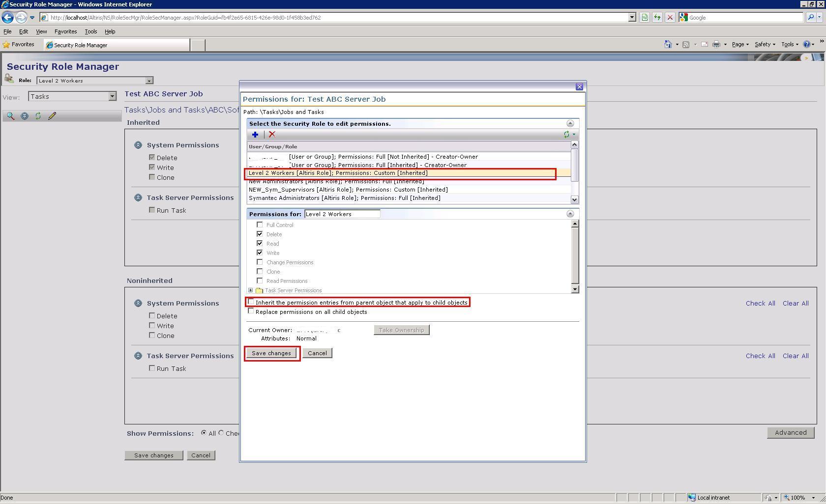Viewport: 826px width, 504px height.
Task: Click the browser Back arrow button
Action: tap(7, 18)
